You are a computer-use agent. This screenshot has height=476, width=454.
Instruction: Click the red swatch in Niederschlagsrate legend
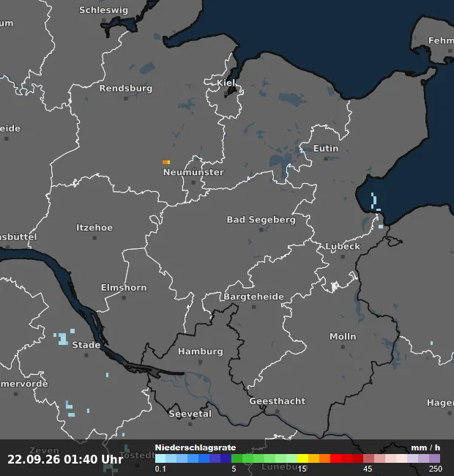[x=335, y=458]
